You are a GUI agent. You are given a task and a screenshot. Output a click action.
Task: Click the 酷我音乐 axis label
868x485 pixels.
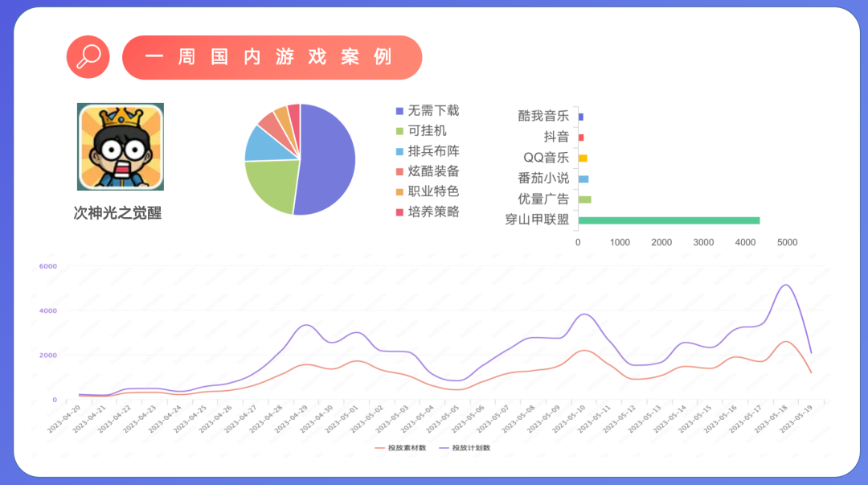[543, 116]
